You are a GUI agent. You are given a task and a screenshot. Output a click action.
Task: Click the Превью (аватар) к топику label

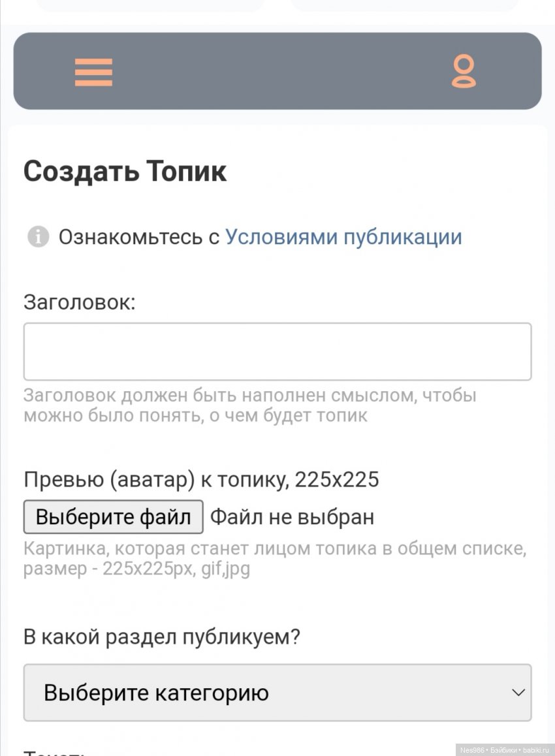pos(201,480)
